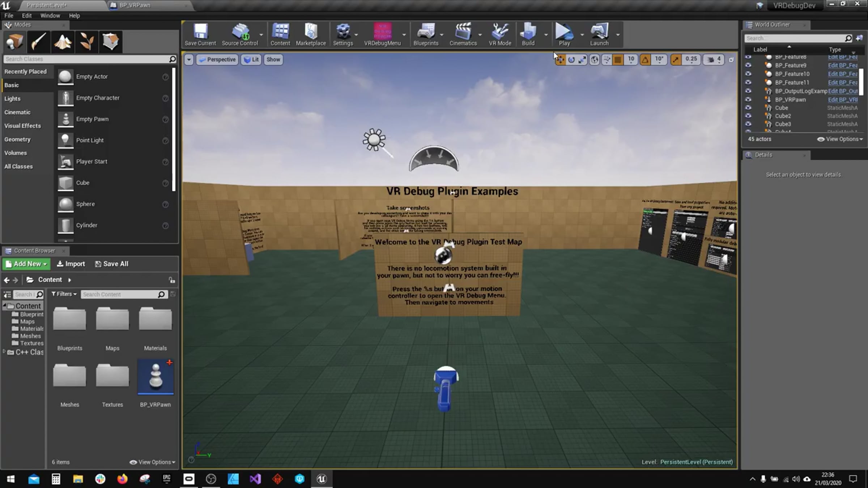
Task: Click the VR Mode toolbar icon
Action: coord(500,35)
